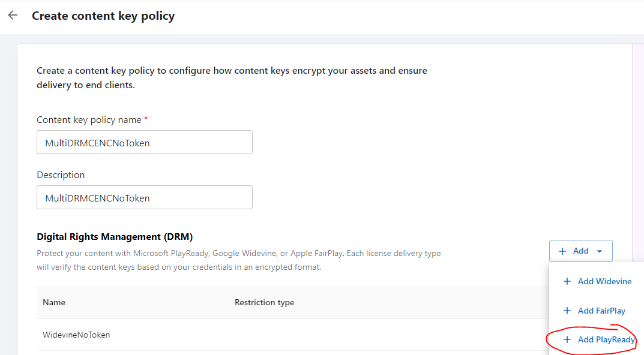Image resolution: width=644 pixels, height=355 pixels.
Task: Click plus icon in Add button
Action: click(x=562, y=251)
